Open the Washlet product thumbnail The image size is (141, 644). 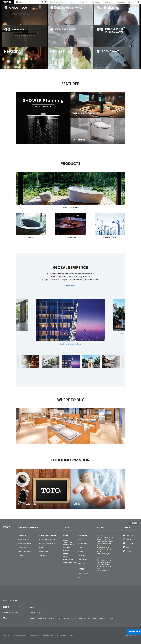31,224
